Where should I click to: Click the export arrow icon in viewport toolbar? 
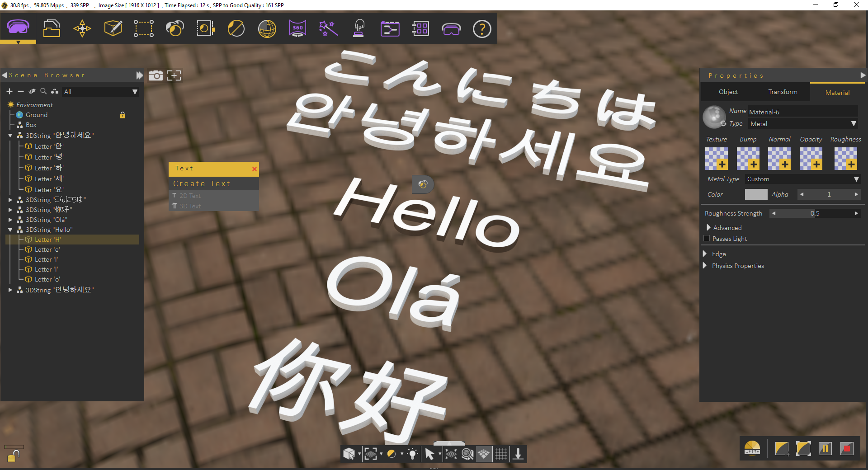click(518, 454)
